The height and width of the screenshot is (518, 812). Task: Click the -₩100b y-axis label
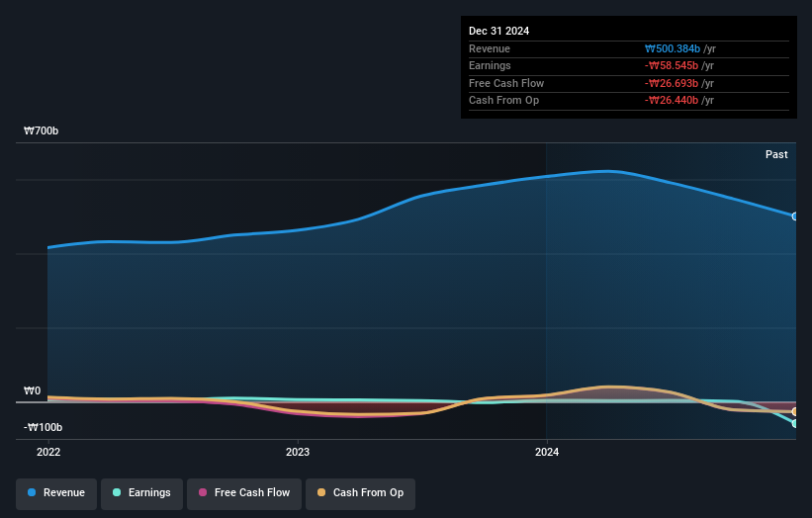[x=43, y=427]
